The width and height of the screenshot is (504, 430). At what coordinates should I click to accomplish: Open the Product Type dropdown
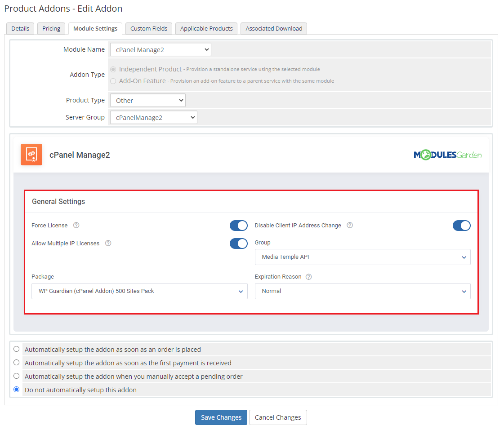[148, 100]
